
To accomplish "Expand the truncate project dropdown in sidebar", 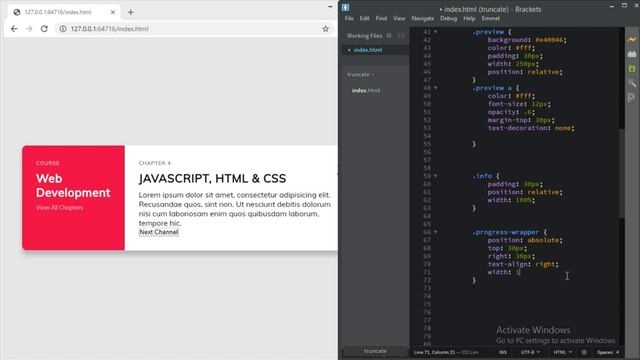I will point(361,74).
